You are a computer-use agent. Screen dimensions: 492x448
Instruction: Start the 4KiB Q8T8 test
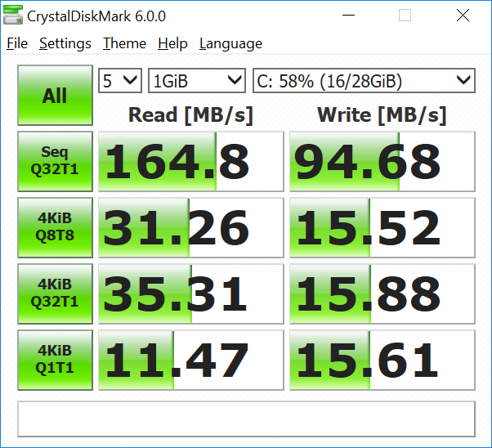pos(56,227)
